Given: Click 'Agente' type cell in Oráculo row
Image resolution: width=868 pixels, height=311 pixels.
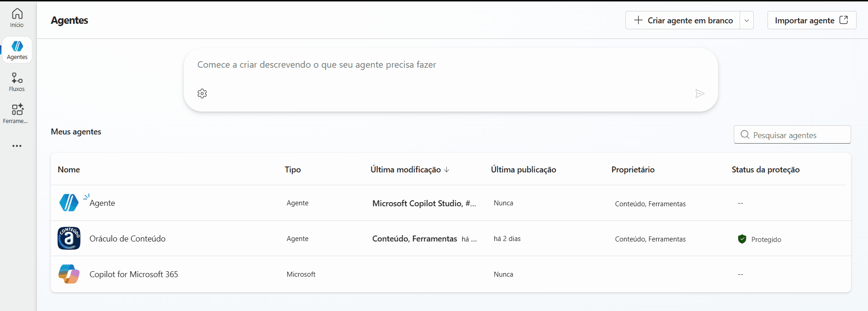Looking at the screenshot, I should (297, 239).
